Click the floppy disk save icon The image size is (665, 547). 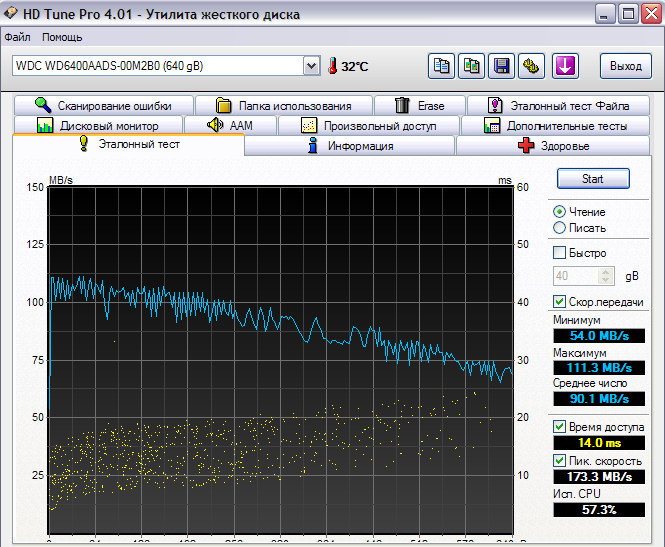[502, 66]
